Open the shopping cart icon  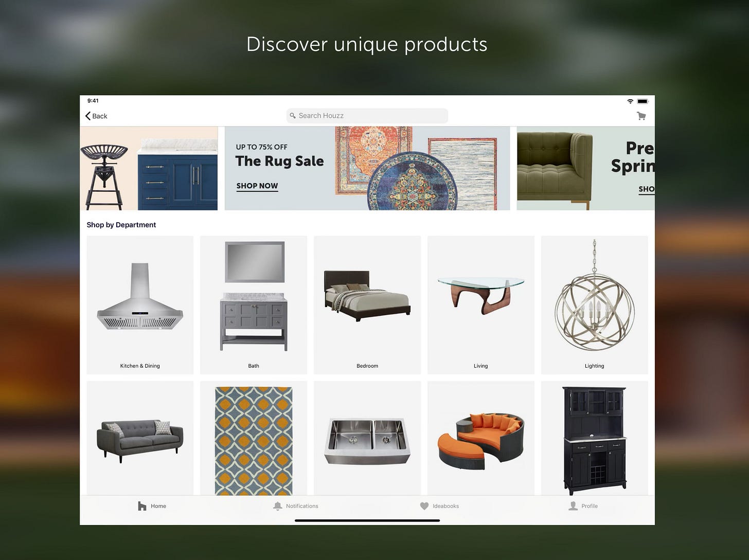point(641,116)
